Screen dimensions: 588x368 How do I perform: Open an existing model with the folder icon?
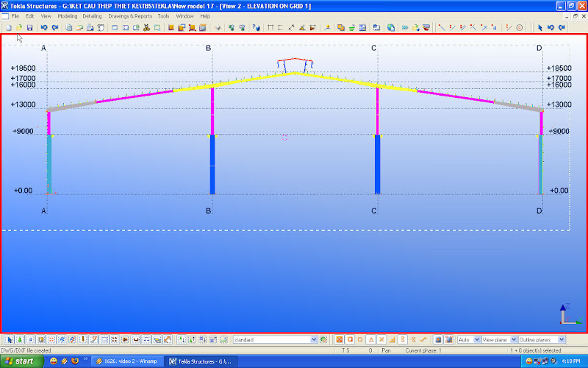click(x=19, y=27)
